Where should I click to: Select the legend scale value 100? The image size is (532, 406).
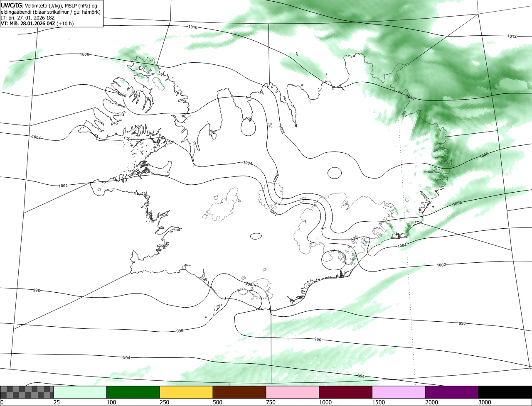coord(111,402)
